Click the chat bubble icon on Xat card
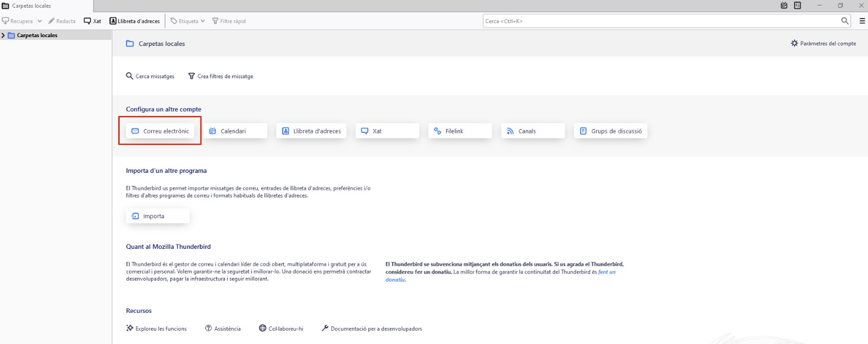This screenshot has width=868, height=344. (x=364, y=131)
